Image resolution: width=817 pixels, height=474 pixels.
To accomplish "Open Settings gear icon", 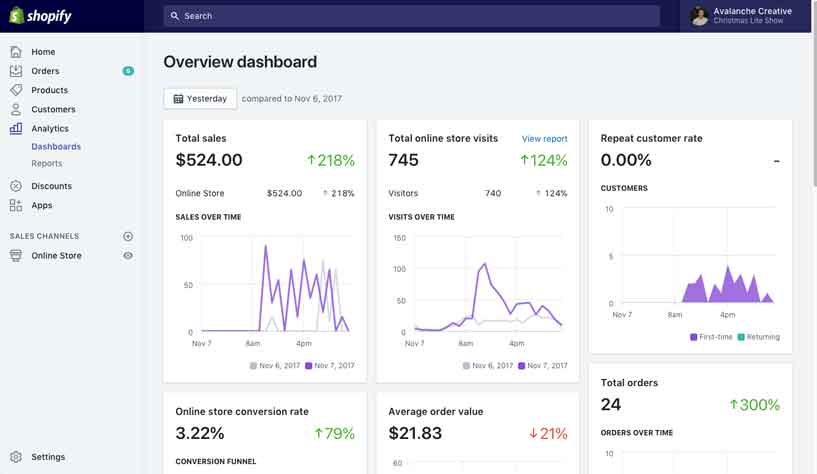I will (x=16, y=457).
